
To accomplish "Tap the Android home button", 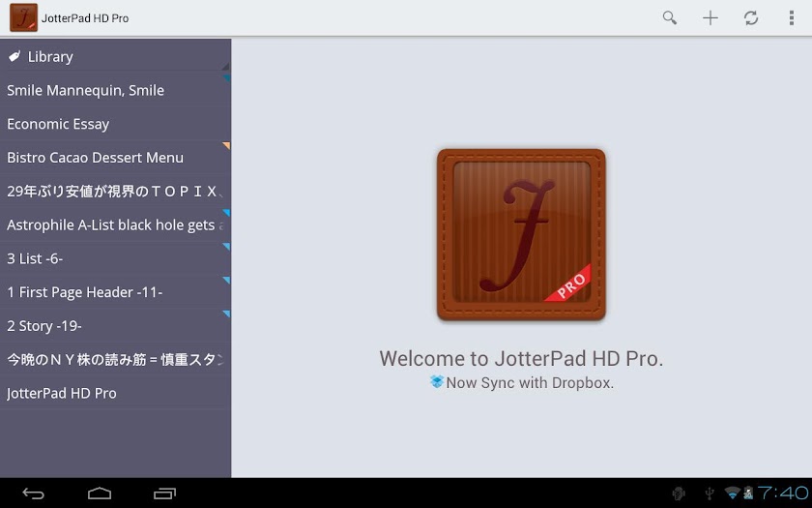I will pos(99,493).
